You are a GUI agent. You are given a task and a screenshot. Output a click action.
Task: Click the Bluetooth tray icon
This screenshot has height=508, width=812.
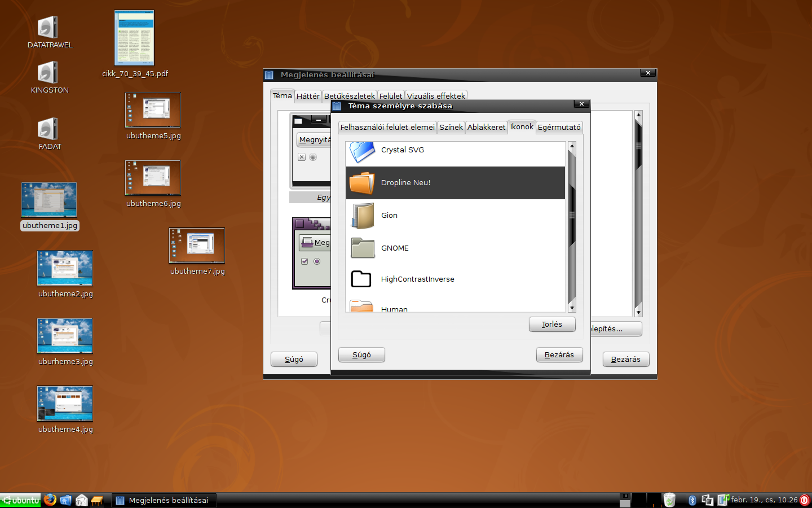tap(692, 500)
